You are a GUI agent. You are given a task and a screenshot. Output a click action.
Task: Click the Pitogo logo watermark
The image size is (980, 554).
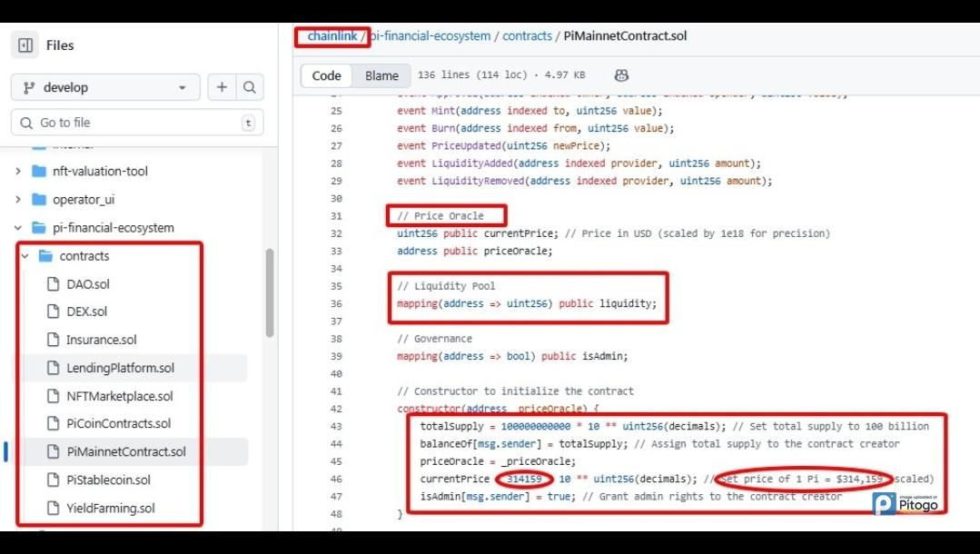click(906, 503)
